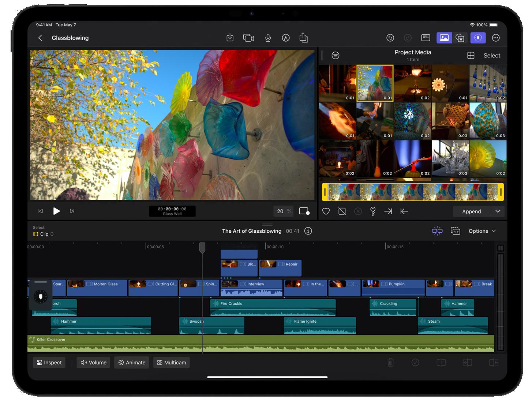
Task: Open the browser filter menu
Action: click(335, 55)
